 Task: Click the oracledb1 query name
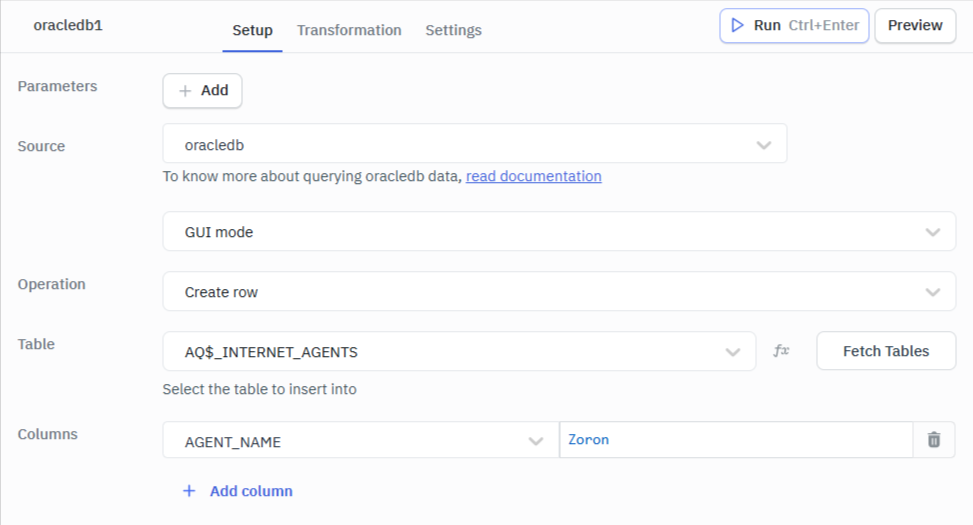click(x=68, y=25)
